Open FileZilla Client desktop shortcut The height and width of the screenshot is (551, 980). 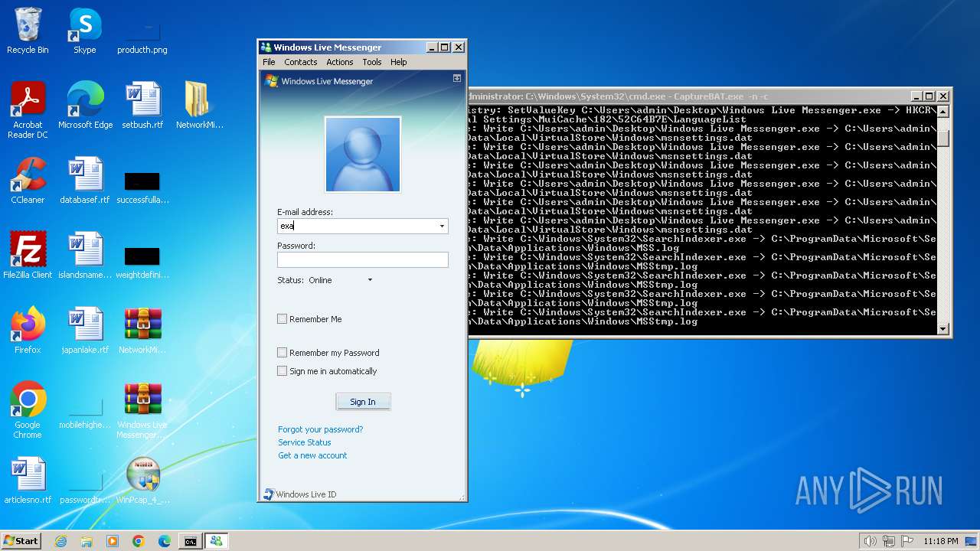tap(28, 256)
